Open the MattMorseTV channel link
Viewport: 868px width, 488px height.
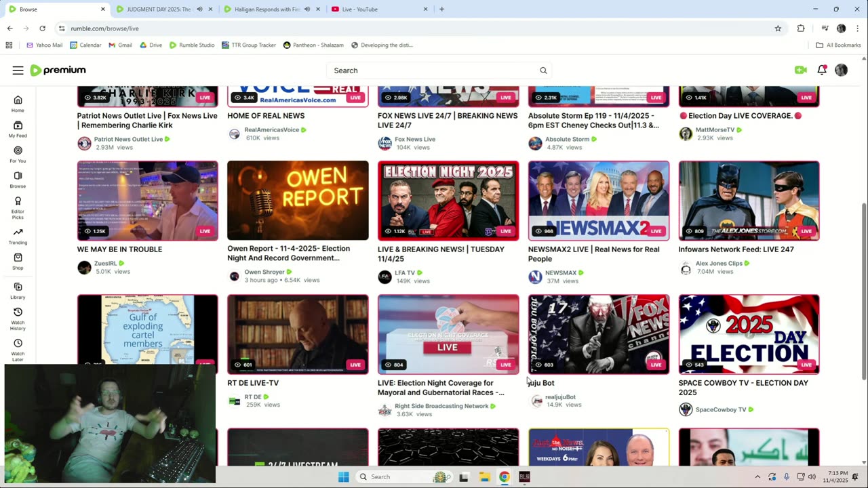click(x=715, y=130)
